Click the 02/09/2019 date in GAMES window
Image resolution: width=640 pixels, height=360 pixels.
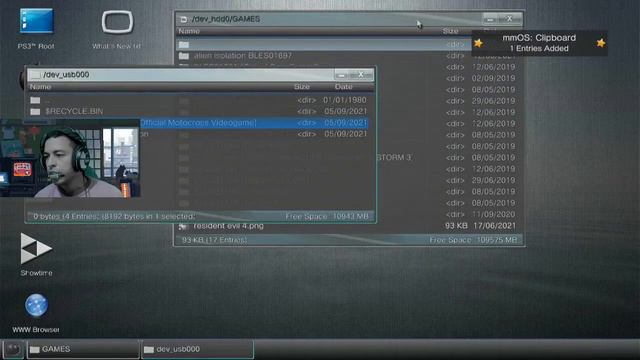coord(493,78)
